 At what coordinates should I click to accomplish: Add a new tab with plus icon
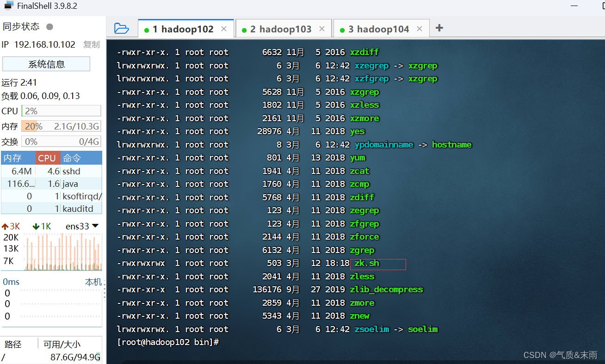(439, 28)
